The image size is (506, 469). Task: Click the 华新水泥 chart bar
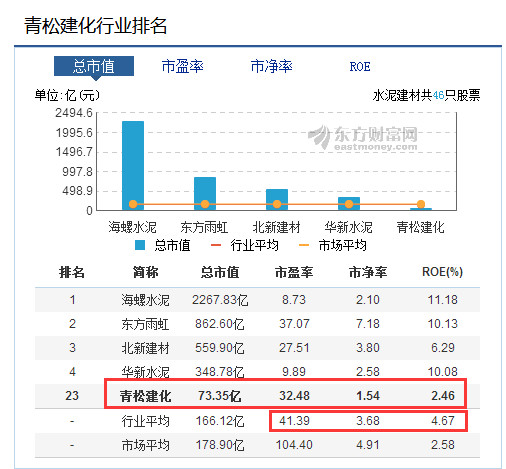[349, 204]
